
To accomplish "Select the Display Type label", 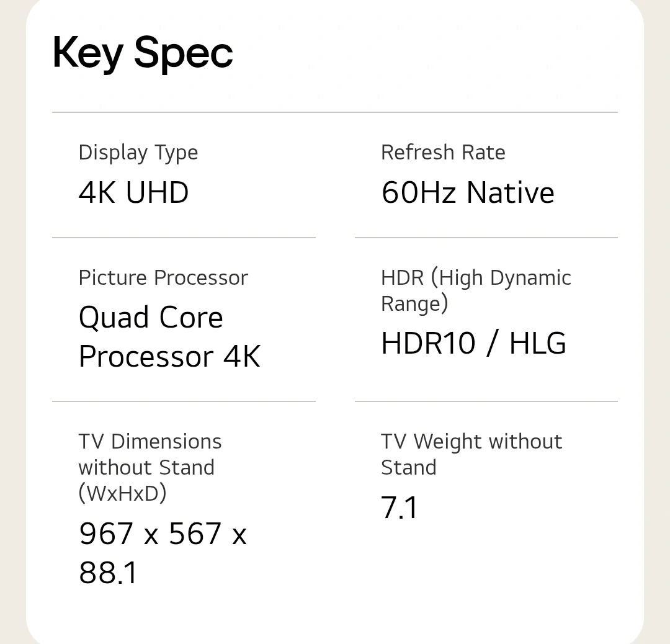I will 138,153.
